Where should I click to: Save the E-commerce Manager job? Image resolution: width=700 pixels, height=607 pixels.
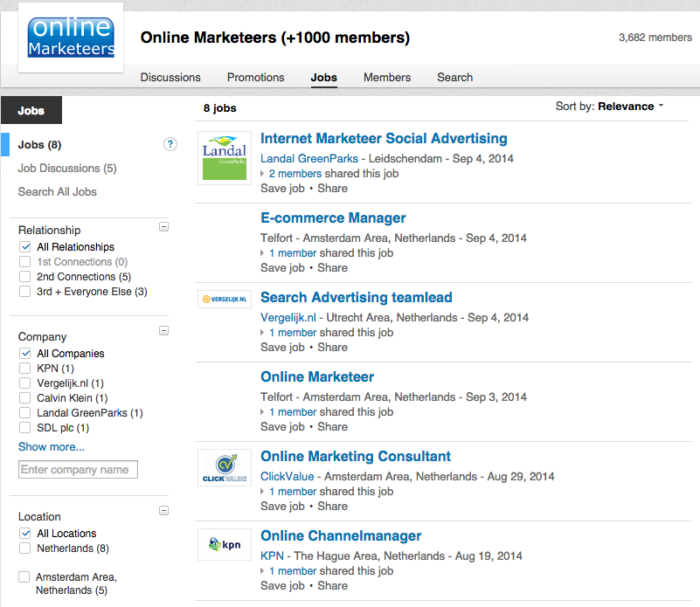282,268
